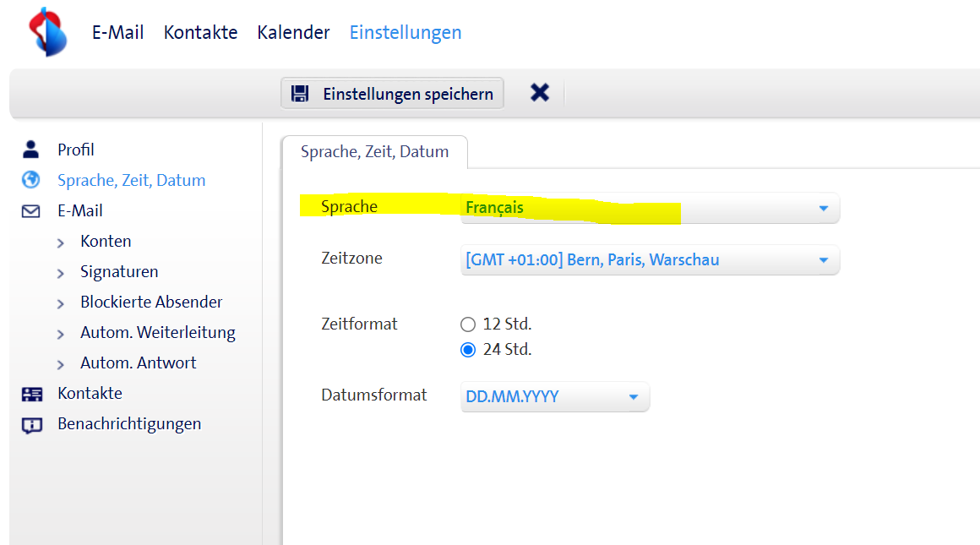Select the 24 Std. time format
980x545 pixels.
468,350
